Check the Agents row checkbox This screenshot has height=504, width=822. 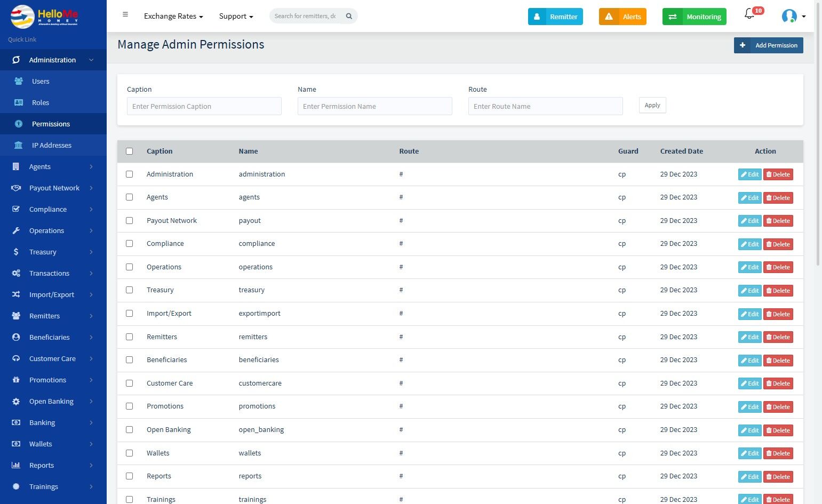tap(129, 197)
